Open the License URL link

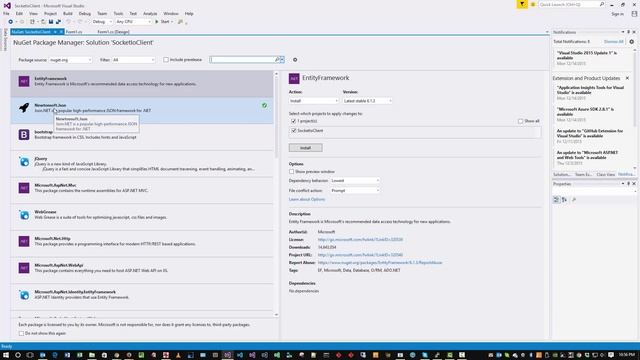tap(360, 240)
